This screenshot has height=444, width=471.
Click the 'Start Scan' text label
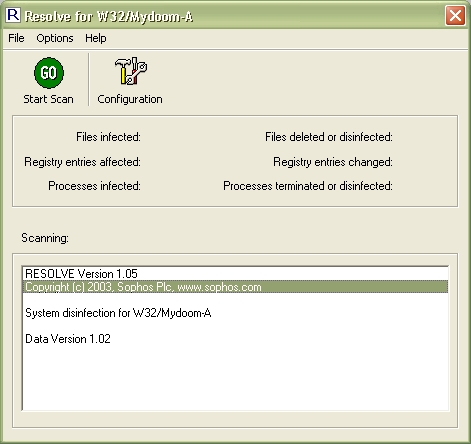pos(48,99)
